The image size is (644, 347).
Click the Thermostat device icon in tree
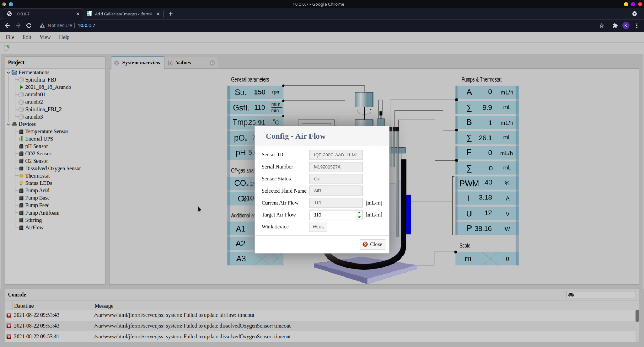[x=21, y=176]
